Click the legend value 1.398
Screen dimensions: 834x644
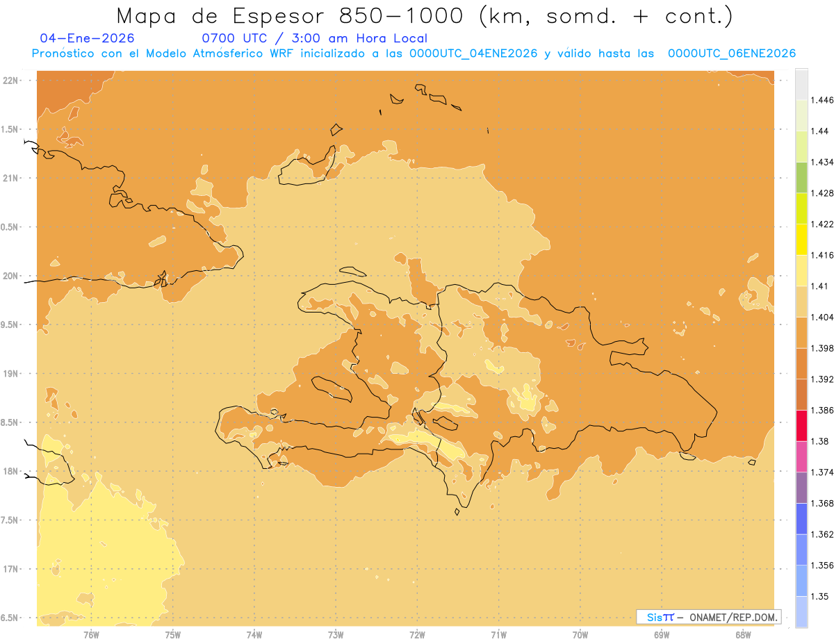coord(823,348)
